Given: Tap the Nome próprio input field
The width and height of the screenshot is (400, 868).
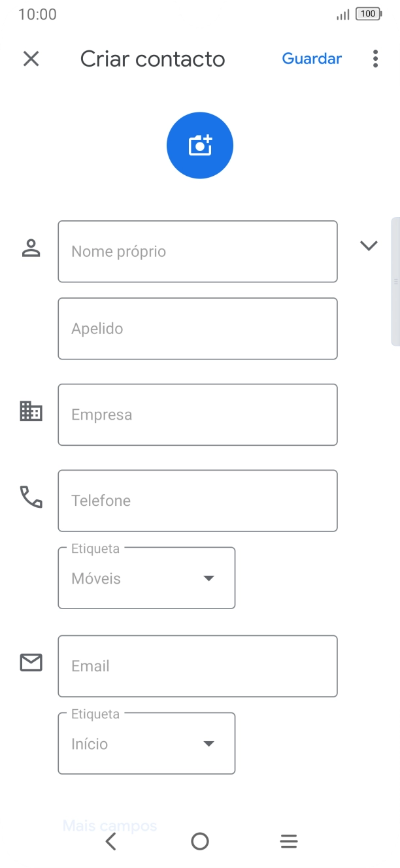Looking at the screenshot, I should 197,251.
